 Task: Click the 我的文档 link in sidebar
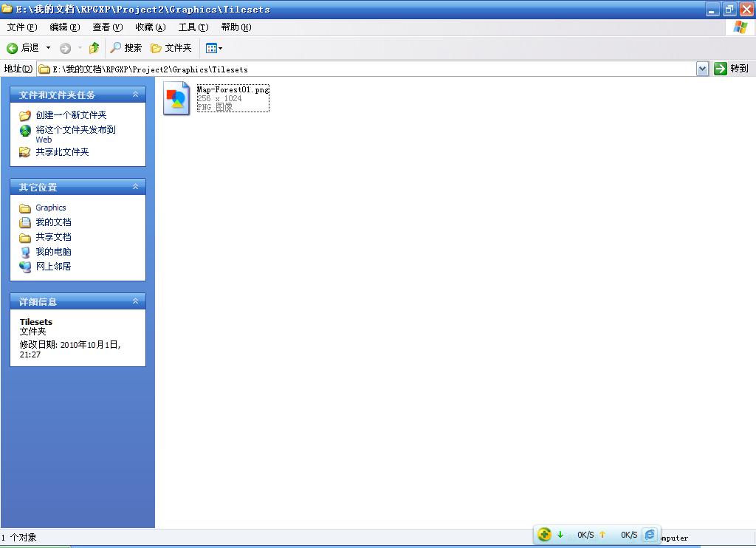click(x=53, y=222)
